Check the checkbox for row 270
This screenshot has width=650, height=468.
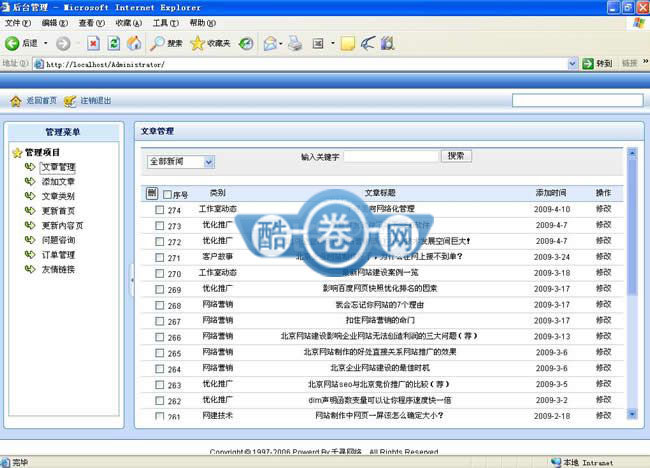coord(160,274)
